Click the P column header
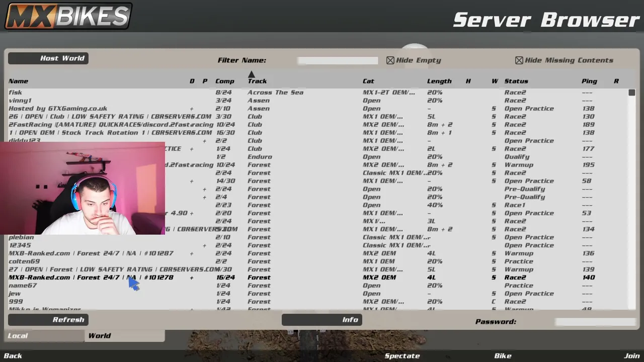Viewport: 644px width, 362px height. [205, 81]
